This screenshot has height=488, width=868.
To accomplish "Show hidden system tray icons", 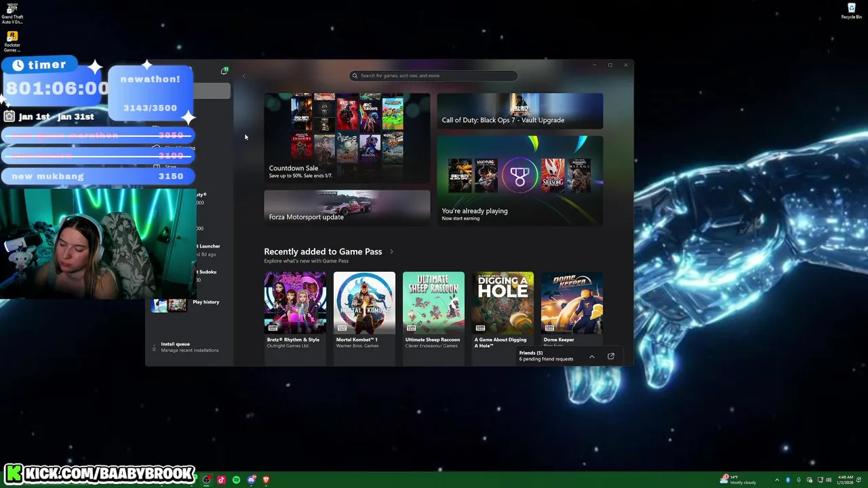I will (777, 480).
